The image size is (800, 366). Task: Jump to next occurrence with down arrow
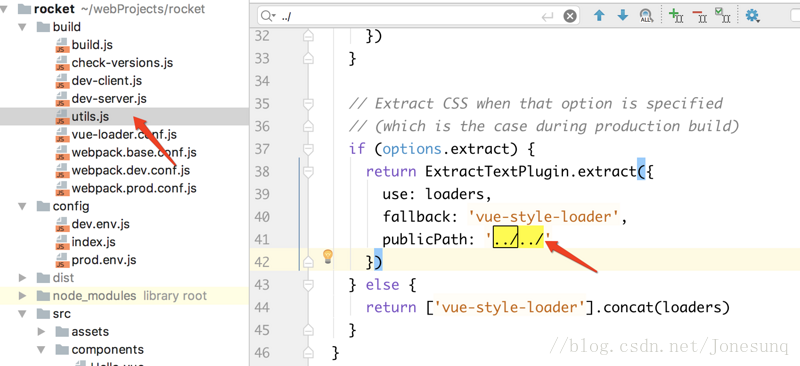coord(622,16)
